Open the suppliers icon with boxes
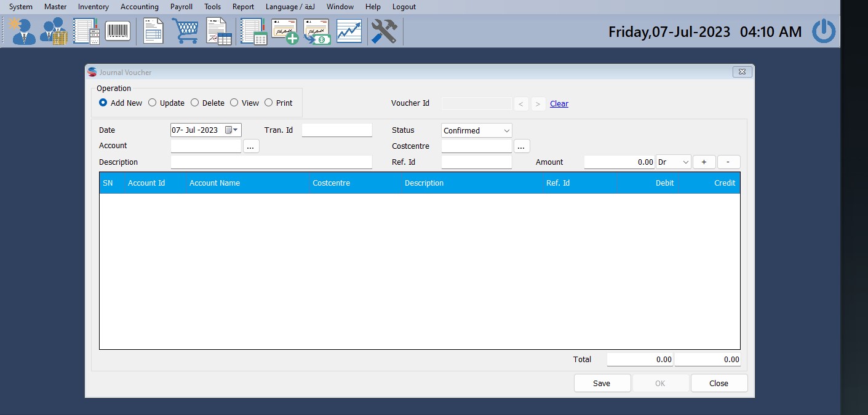 pos(54,31)
